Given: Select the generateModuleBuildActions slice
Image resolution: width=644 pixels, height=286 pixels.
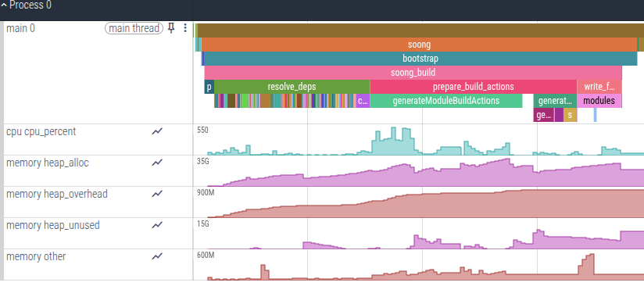Looking at the screenshot, I should click(446, 101).
